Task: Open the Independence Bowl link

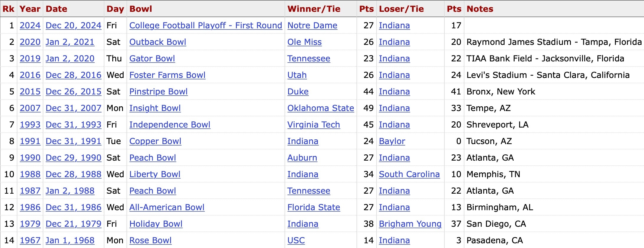Action: pyautogui.click(x=170, y=125)
